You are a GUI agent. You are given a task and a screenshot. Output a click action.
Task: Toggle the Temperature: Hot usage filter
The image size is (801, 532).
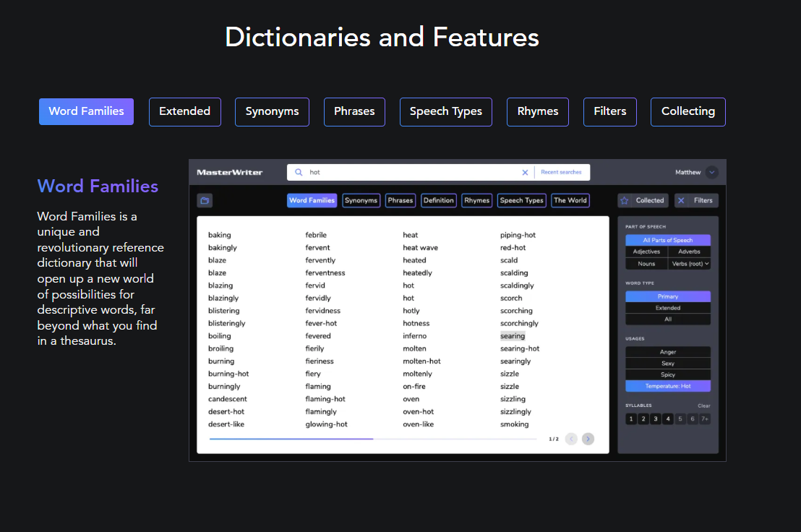click(x=668, y=387)
